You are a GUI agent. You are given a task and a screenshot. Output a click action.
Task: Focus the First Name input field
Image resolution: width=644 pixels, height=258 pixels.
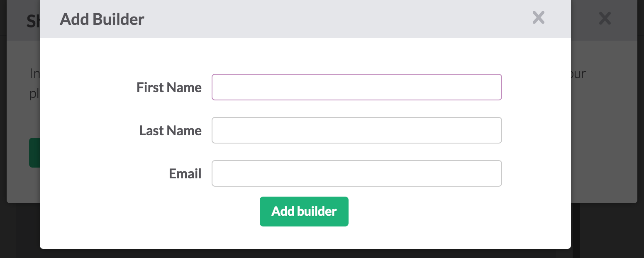coord(356,87)
